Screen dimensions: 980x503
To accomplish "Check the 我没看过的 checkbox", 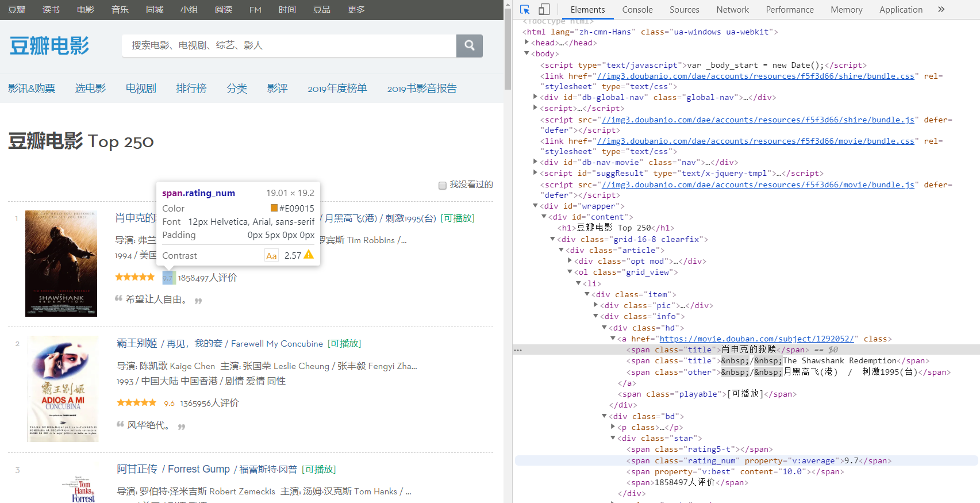I will click(x=443, y=185).
